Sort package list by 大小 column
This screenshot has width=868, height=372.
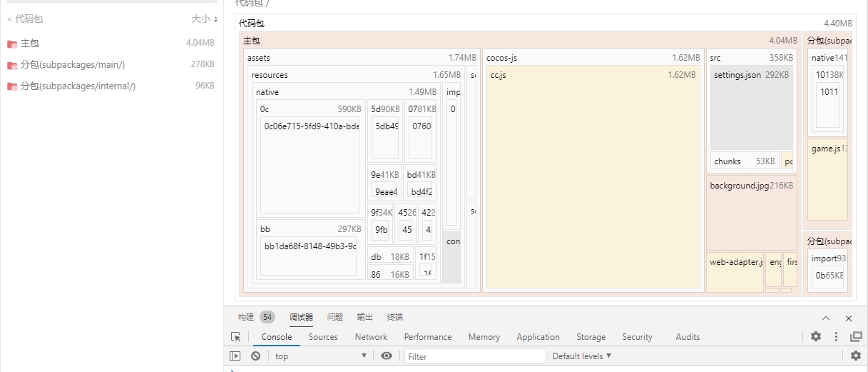(205, 19)
